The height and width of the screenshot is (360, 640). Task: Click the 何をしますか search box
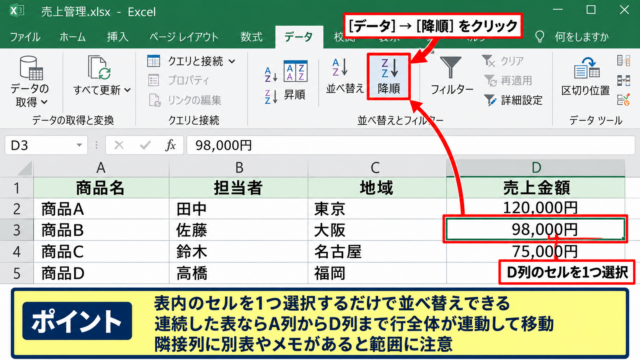(582, 37)
